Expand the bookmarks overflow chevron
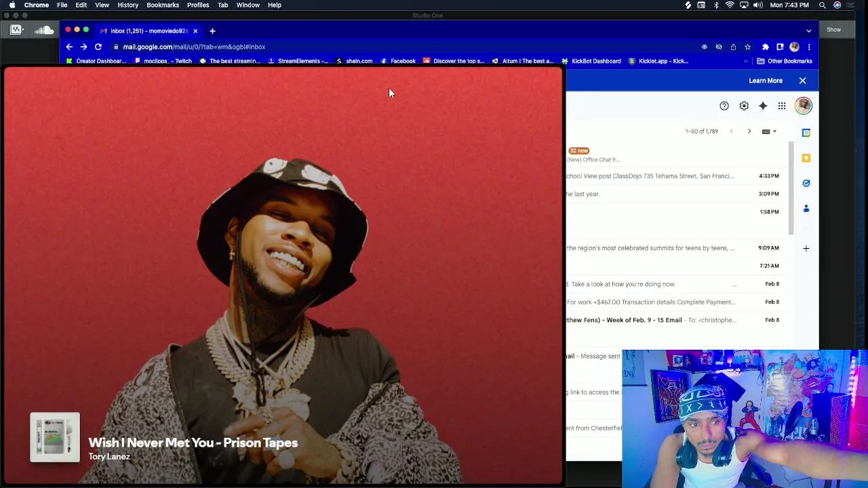Viewport: 868px width, 488px height. point(746,61)
